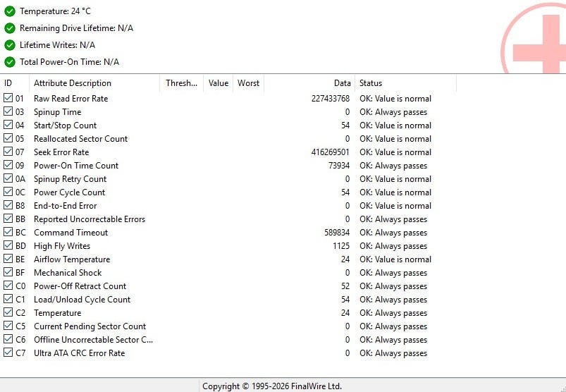Click the data value 589834
The image size is (566, 392).
[337, 233]
